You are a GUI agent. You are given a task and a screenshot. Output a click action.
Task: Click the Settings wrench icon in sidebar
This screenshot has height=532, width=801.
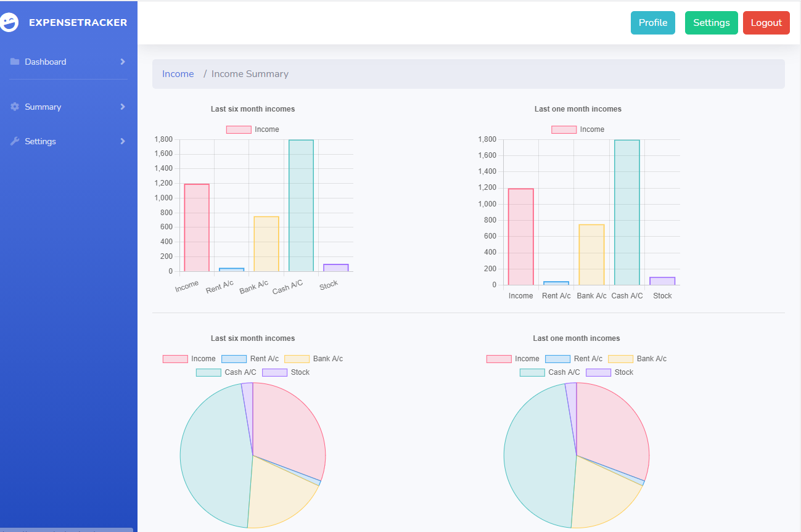pos(15,141)
